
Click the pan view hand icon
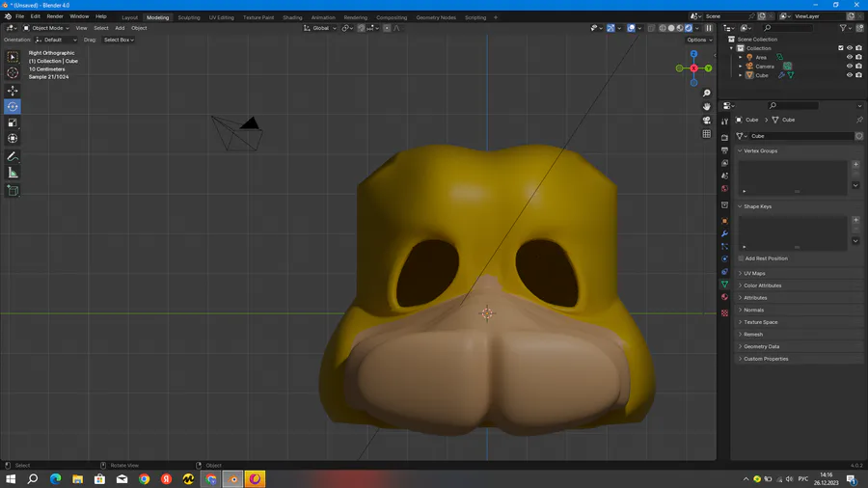pyautogui.click(x=706, y=106)
